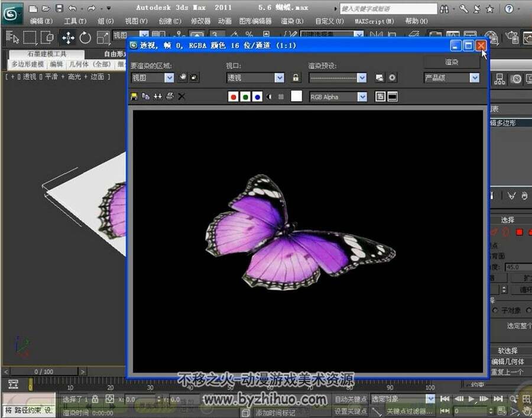Undo the last action with the undo arrow
This screenshot has height=418, width=532.
click(72, 8)
